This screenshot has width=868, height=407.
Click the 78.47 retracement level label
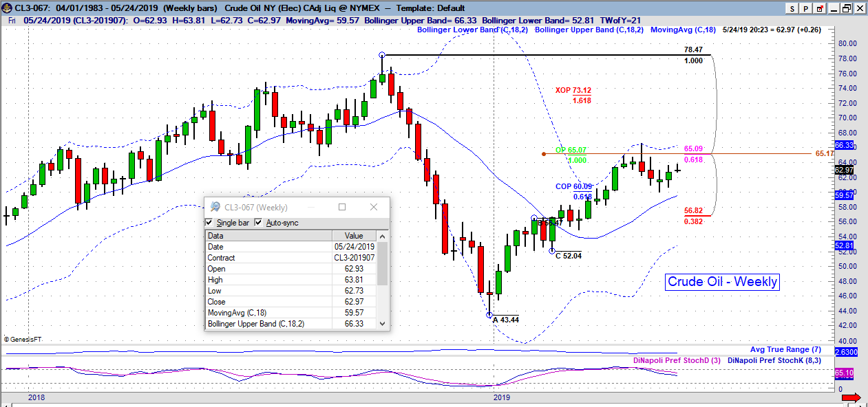point(694,50)
